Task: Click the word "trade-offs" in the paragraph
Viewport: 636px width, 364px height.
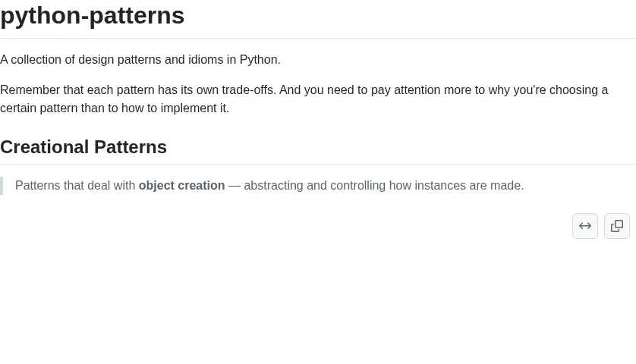Action: (x=248, y=90)
